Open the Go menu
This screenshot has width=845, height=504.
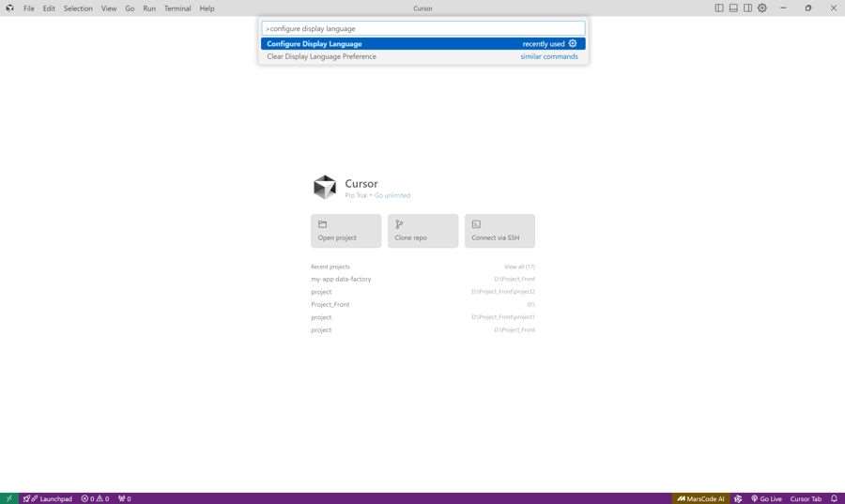(x=130, y=8)
